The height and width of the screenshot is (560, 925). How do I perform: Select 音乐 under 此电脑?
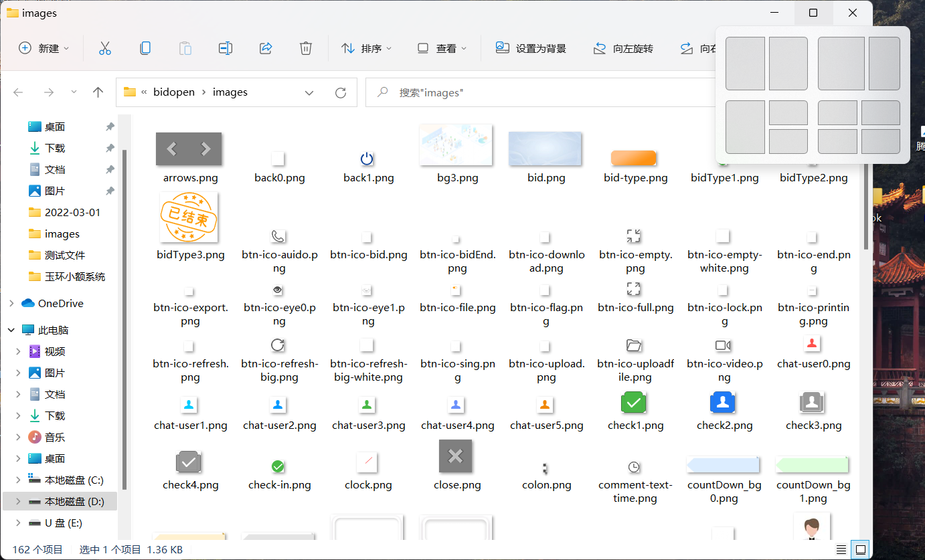pyautogui.click(x=55, y=437)
